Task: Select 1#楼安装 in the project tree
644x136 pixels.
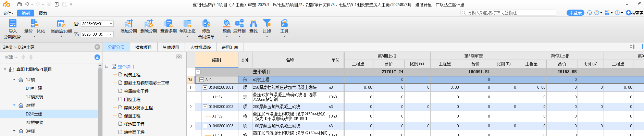Action: tap(35, 97)
